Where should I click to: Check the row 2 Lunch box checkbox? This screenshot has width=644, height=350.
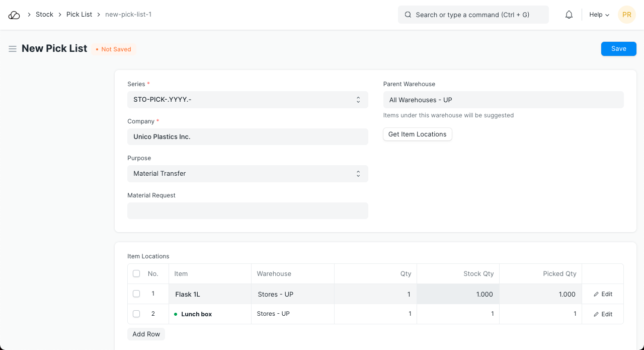tap(136, 314)
